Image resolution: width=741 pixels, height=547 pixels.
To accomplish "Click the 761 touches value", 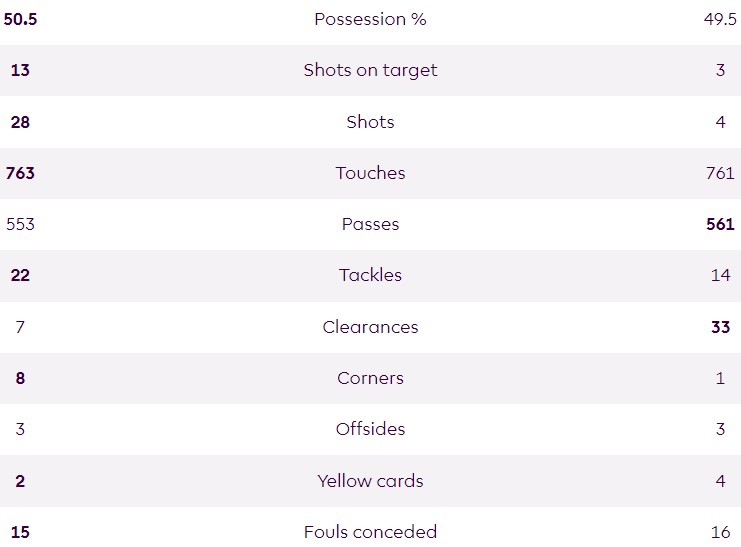I will coord(720,173).
